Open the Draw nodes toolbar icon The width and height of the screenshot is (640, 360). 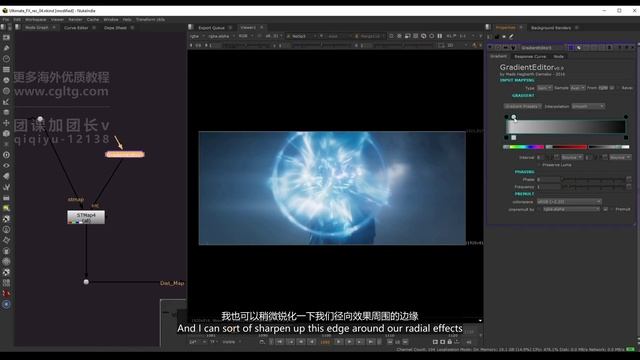click(x=6, y=48)
